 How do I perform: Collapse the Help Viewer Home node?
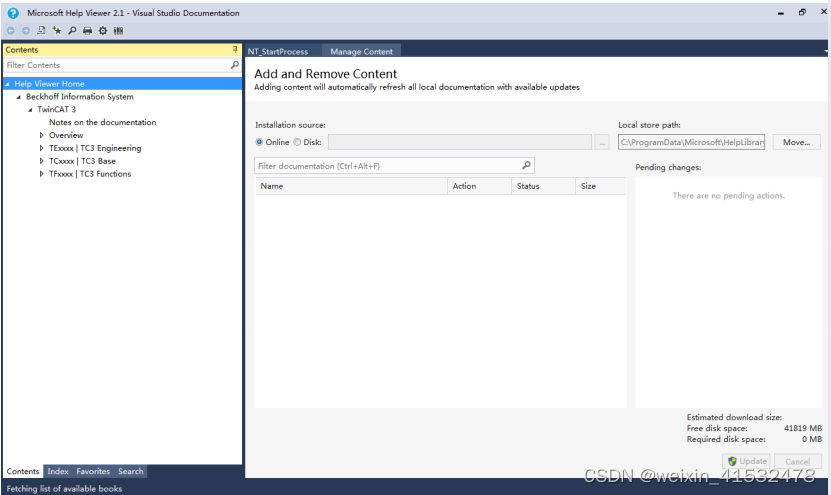pos(7,84)
